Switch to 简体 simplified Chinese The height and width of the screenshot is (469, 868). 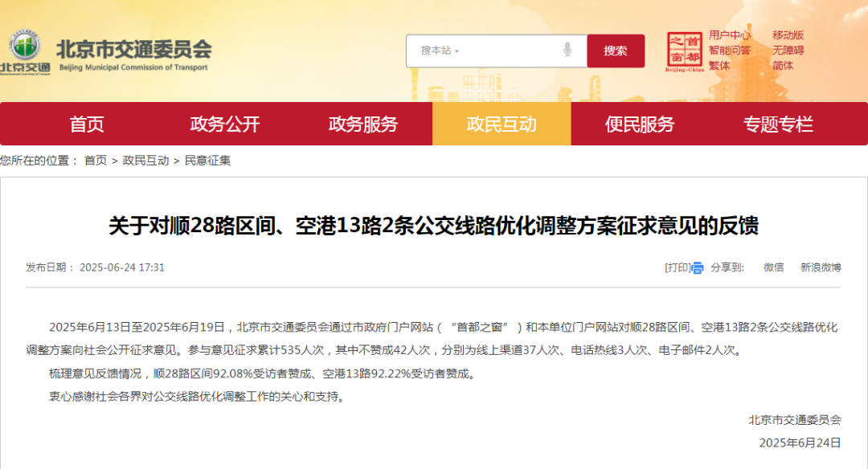pos(783,66)
